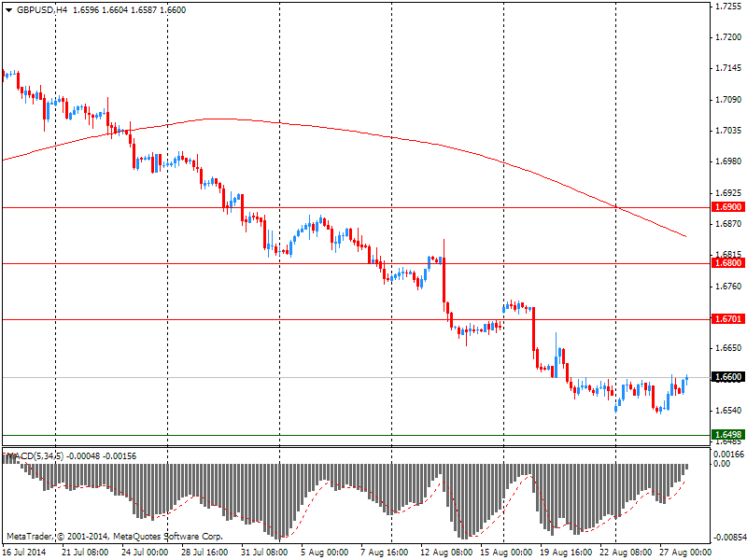
Task: Click the 1.6925 price scale value
Action: (x=729, y=193)
